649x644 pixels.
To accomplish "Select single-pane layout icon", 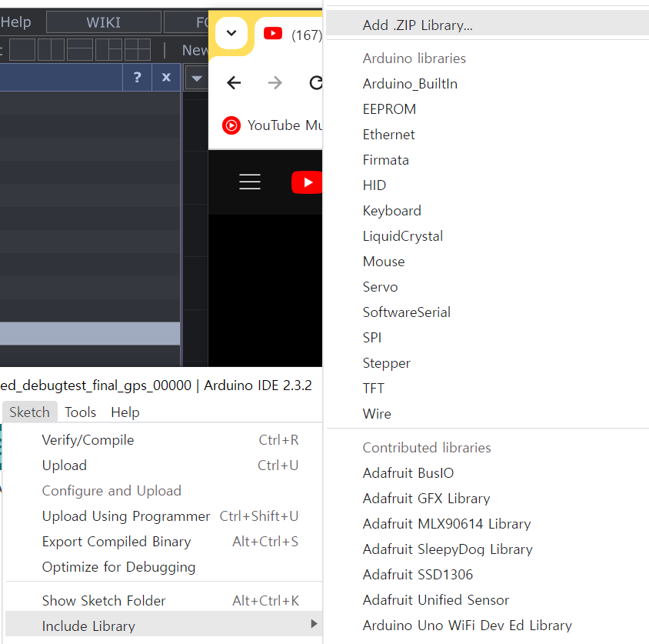I will (x=22, y=50).
